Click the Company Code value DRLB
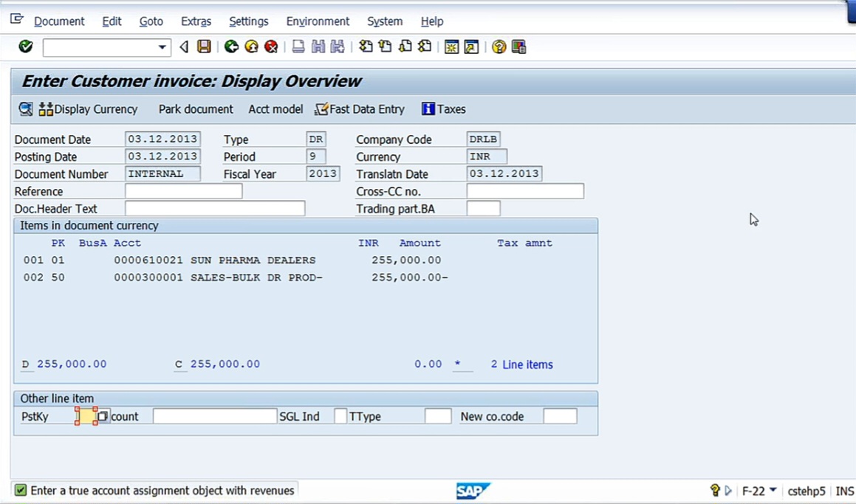The height and width of the screenshot is (504, 856). (484, 139)
